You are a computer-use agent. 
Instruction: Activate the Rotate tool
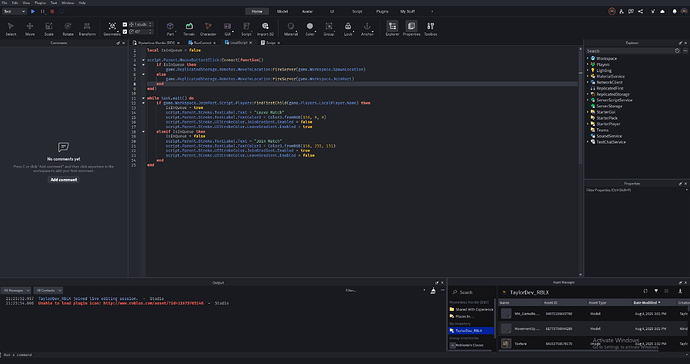[68, 29]
